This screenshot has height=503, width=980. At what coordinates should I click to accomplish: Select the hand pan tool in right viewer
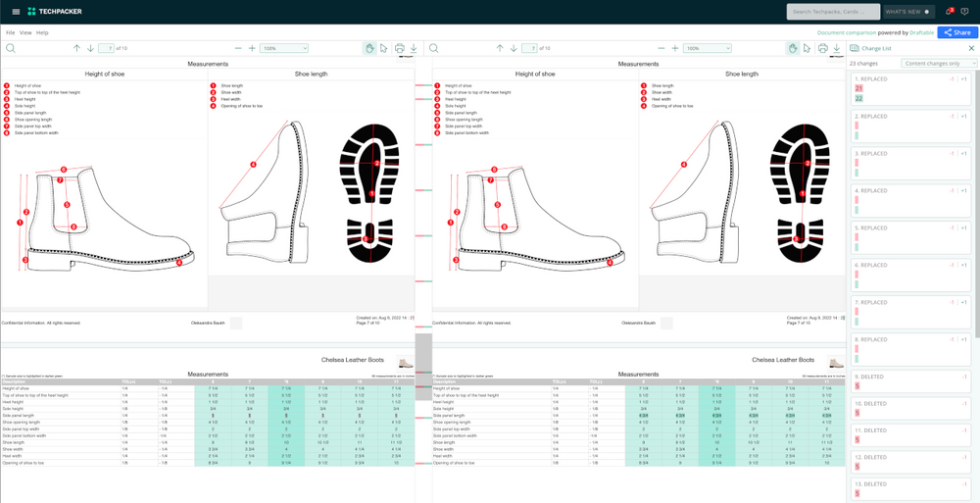(x=793, y=48)
